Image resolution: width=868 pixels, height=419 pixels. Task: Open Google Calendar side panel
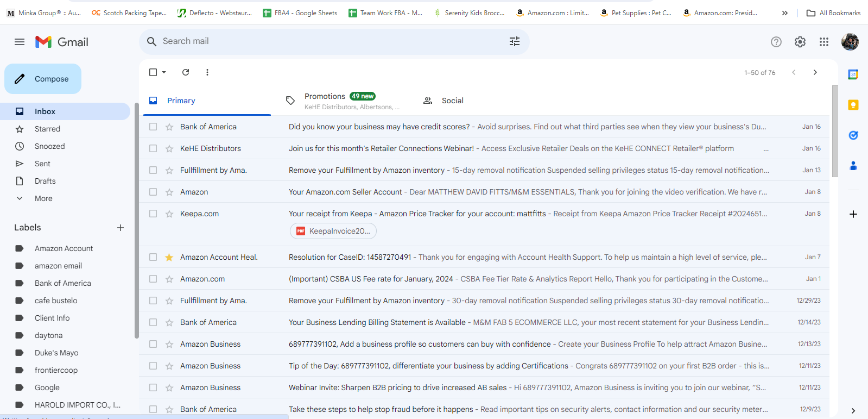pyautogui.click(x=853, y=74)
